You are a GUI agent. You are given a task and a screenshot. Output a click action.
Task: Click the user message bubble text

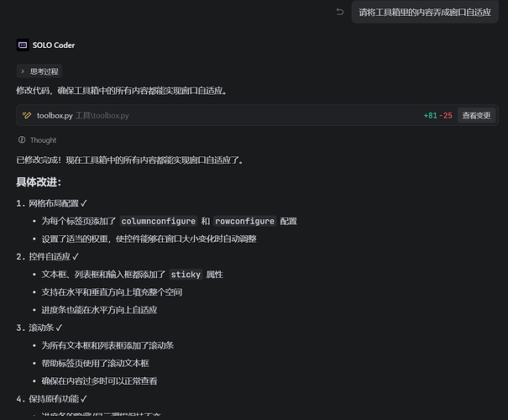click(x=424, y=12)
